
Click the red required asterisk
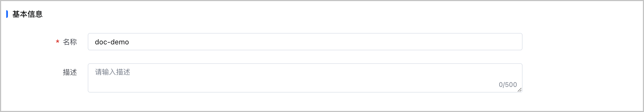(x=58, y=42)
